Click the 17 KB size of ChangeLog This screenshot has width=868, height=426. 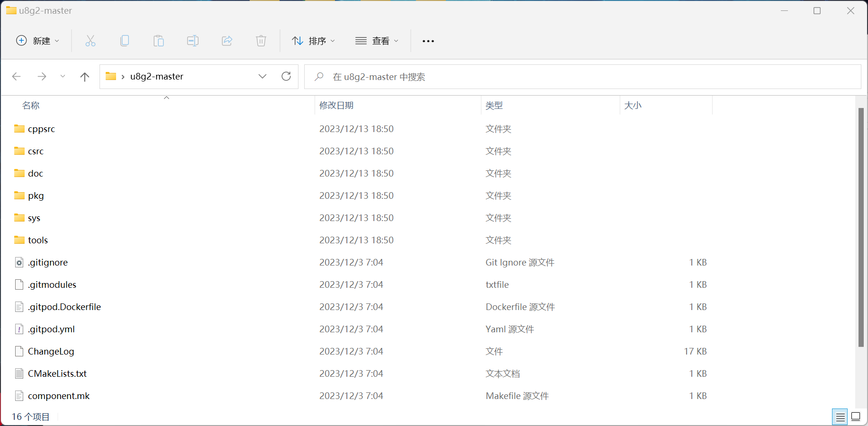(695, 351)
